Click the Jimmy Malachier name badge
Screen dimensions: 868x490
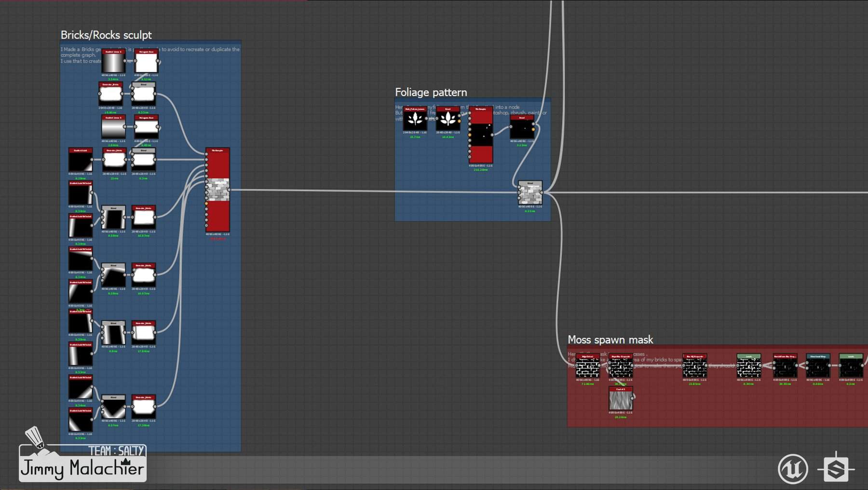(82, 468)
